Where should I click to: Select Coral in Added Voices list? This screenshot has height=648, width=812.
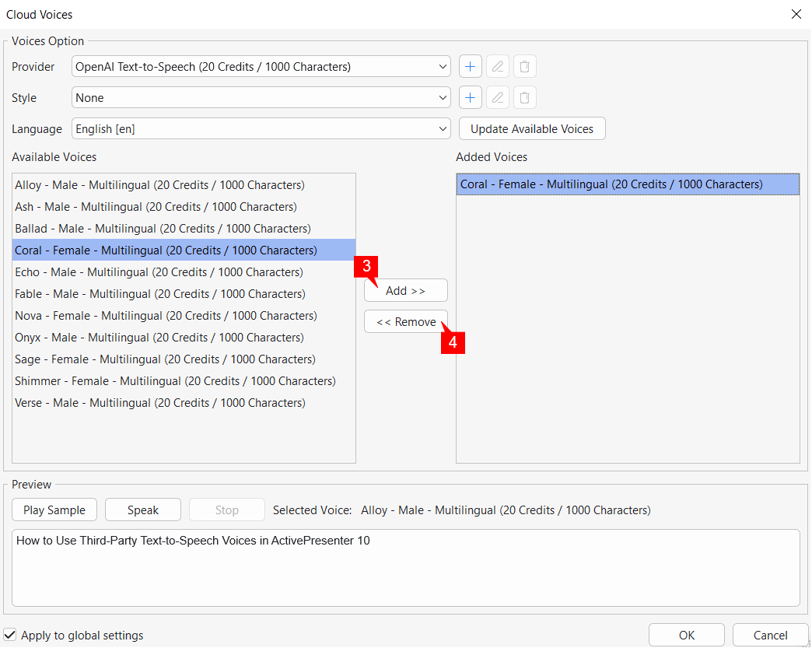611,184
